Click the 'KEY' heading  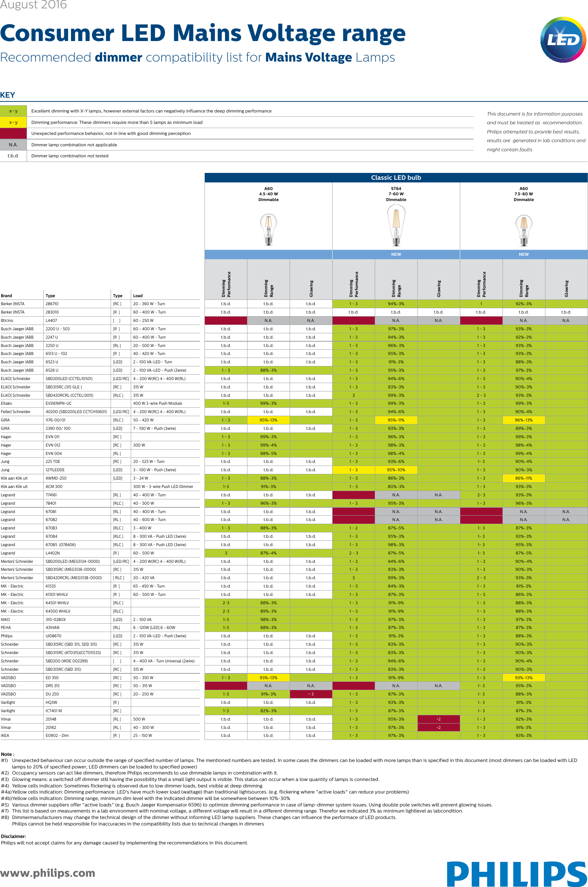click(x=8, y=95)
